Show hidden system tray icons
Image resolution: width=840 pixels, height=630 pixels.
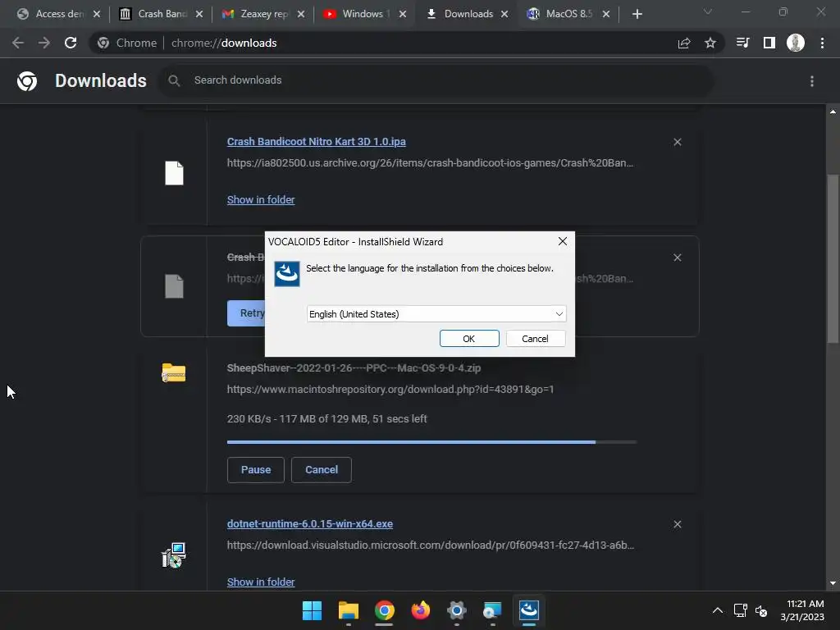tap(718, 610)
